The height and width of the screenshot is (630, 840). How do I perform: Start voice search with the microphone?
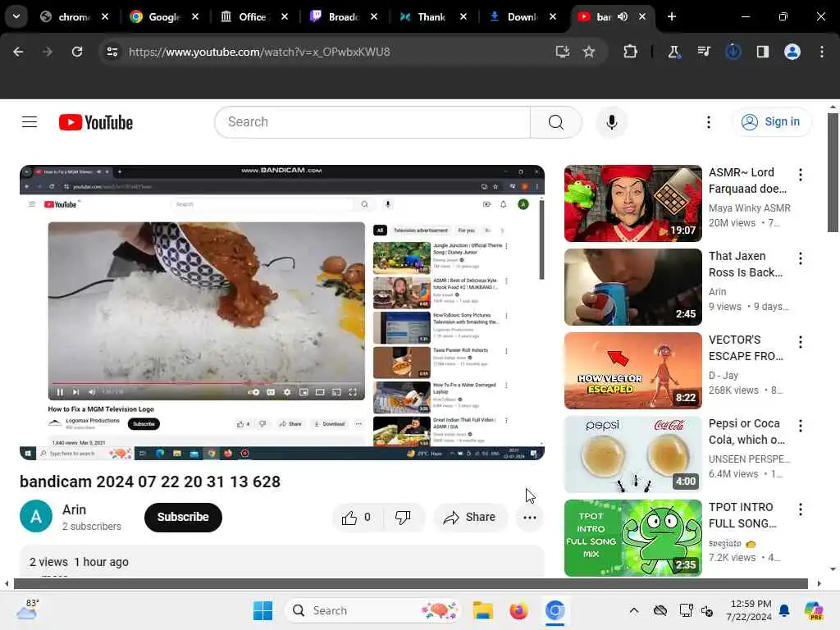point(611,122)
